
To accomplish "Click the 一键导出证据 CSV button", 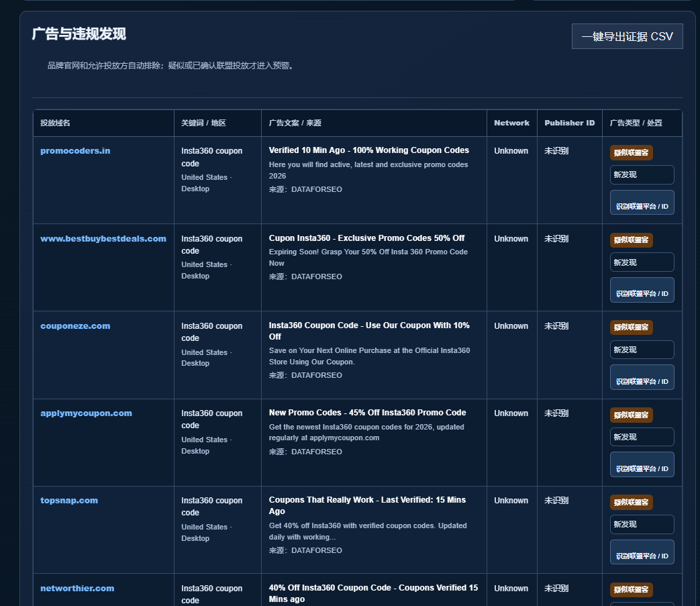I will tap(628, 36).
